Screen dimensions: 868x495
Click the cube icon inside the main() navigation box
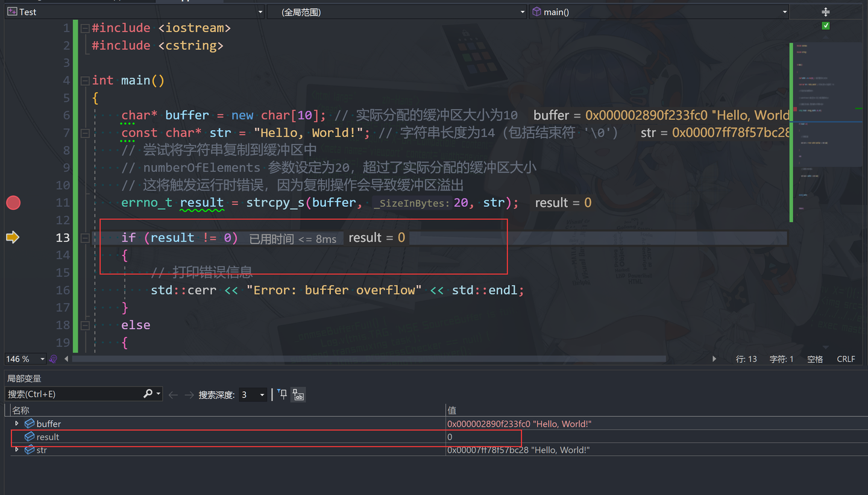536,11
